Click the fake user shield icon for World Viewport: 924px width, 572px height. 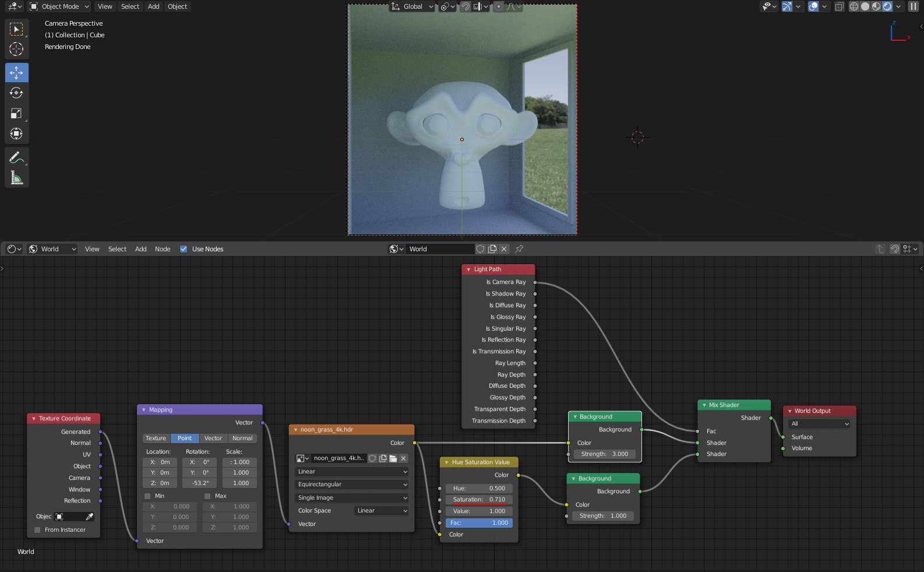coord(481,249)
